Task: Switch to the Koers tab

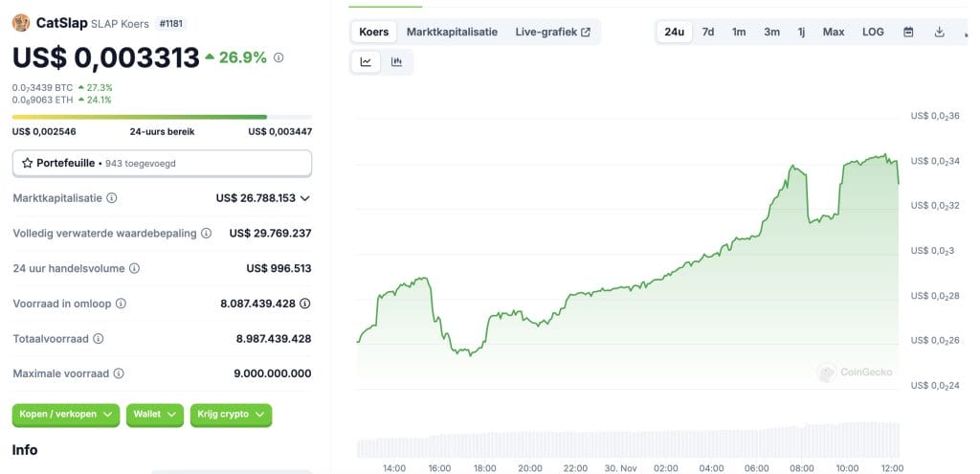Action: coord(374,32)
